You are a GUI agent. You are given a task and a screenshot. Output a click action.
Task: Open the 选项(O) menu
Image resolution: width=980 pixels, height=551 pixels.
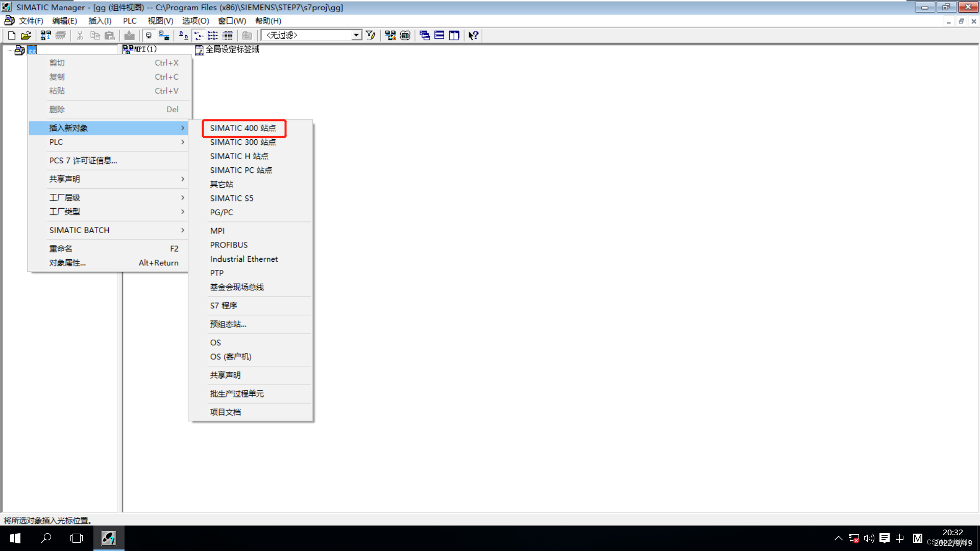pos(195,21)
